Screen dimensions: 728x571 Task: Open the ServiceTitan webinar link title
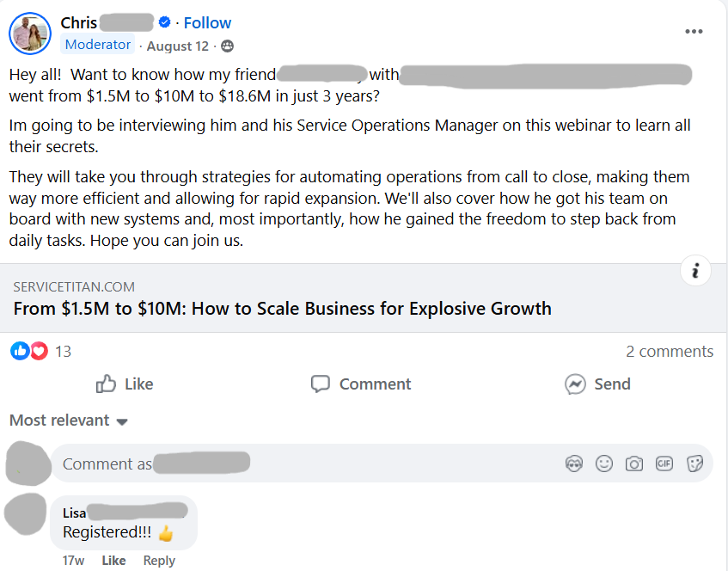tap(282, 308)
